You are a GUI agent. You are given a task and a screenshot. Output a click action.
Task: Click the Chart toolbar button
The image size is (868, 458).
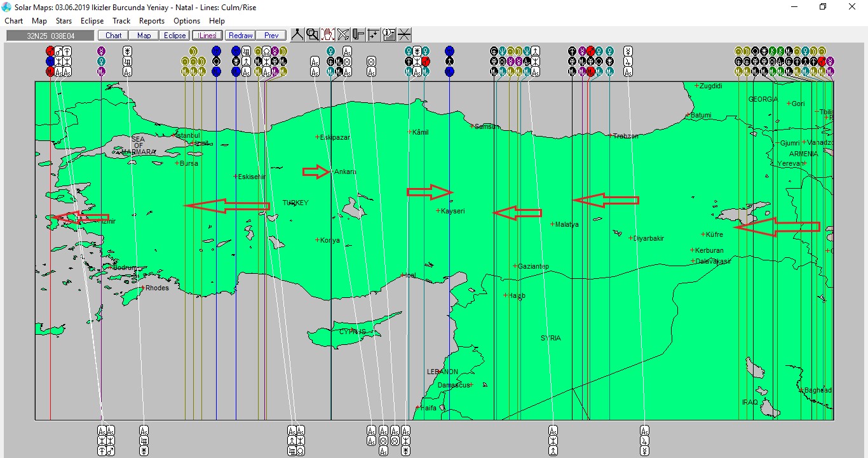coord(114,36)
